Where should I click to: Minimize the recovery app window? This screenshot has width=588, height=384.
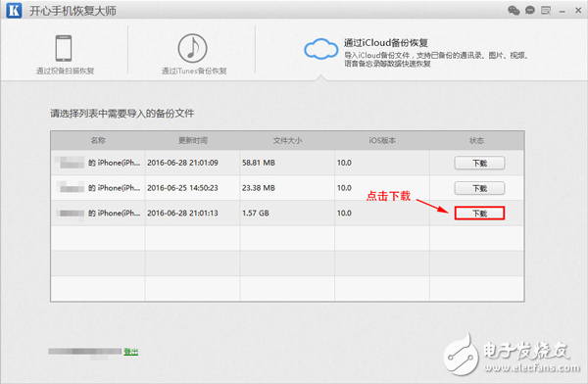(x=563, y=12)
